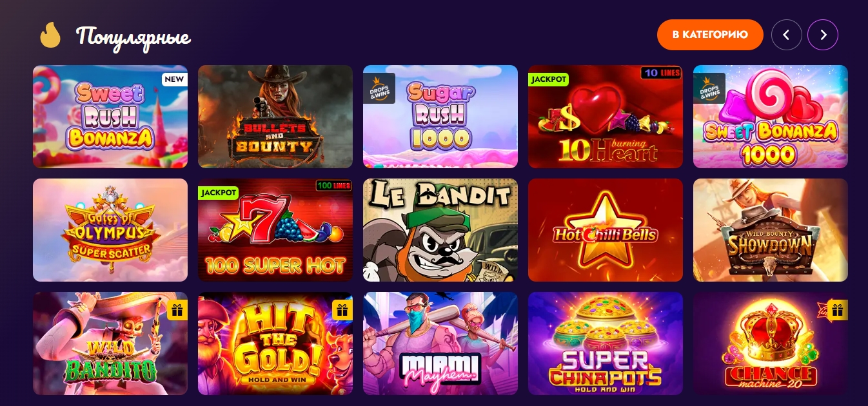
Task: Click Drops & Wins badge on Sugar Rush 1000
Action: (x=379, y=88)
